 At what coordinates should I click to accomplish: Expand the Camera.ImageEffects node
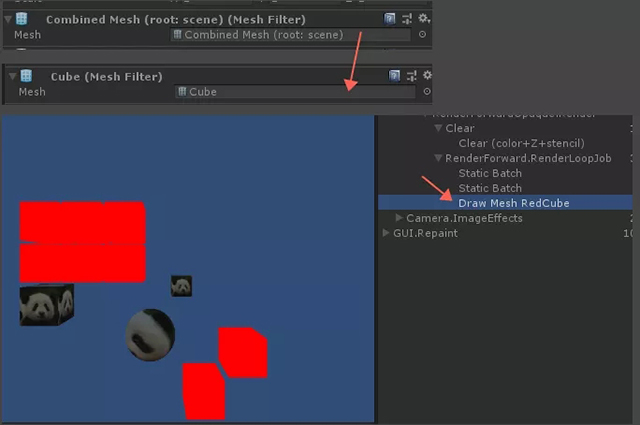(400, 218)
